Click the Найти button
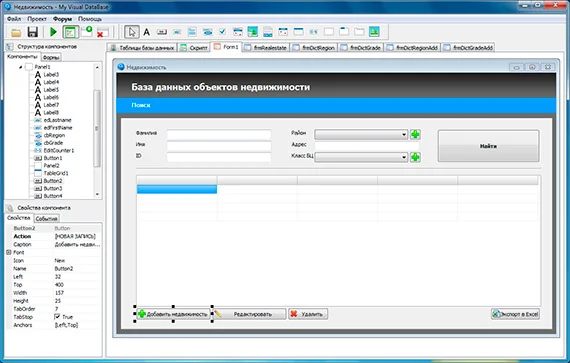 488,146
